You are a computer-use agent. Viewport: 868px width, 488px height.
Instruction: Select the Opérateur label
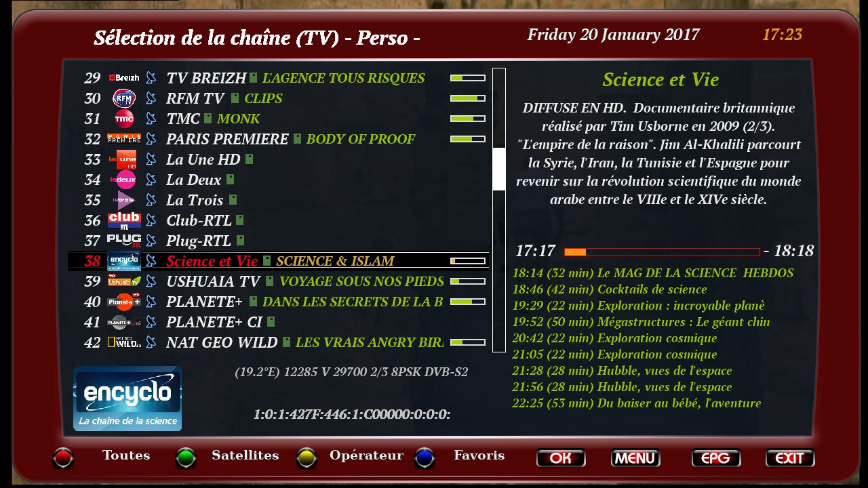pyautogui.click(x=366, y=456)
